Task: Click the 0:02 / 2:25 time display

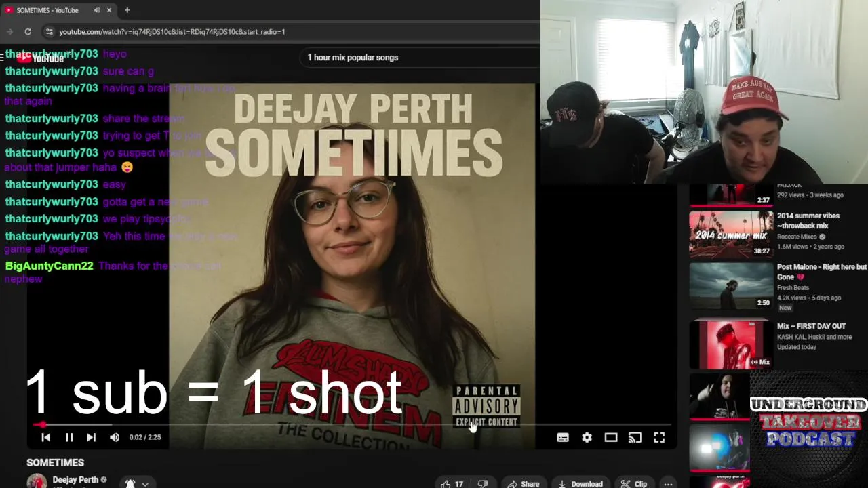Action: [145, 438]
